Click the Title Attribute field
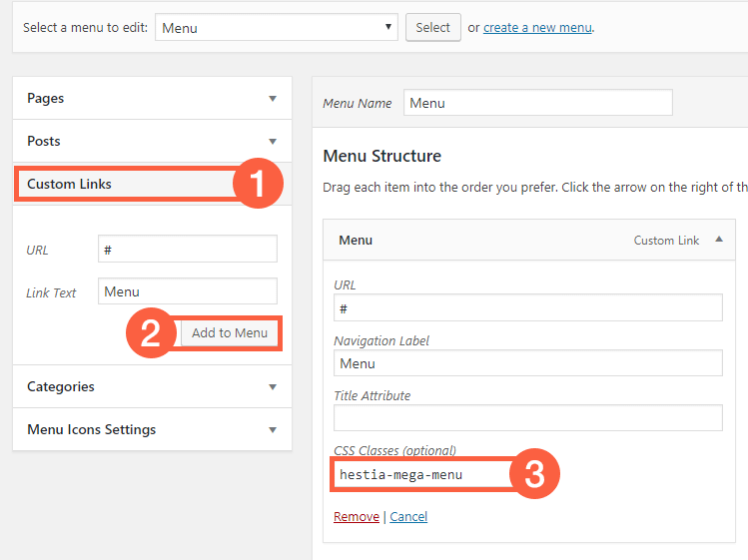This screenshot has height=560, width=748. click(527, 418)
